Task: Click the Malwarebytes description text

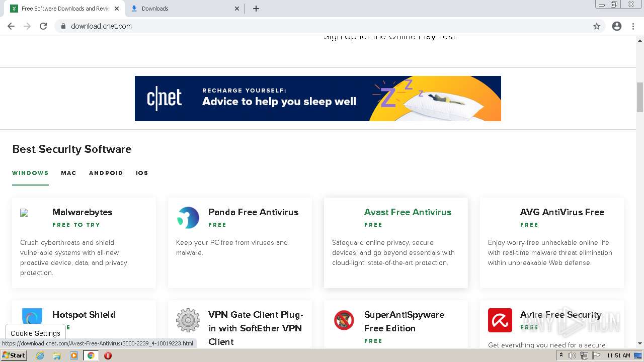Action: tap(74, 257)
